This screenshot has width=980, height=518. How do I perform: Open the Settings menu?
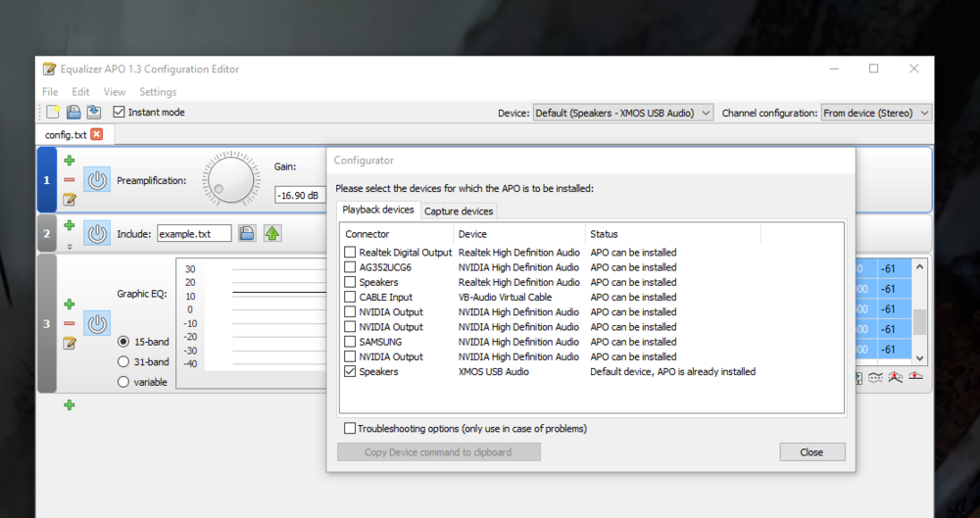coord(158,92)
